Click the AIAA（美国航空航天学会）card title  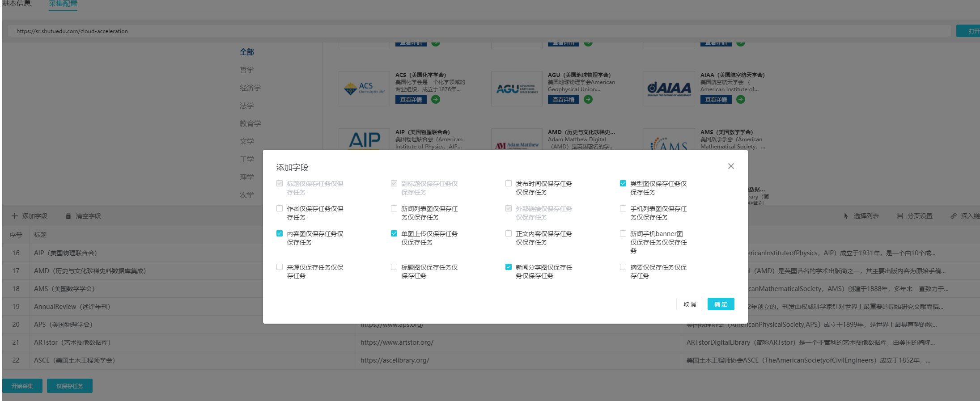[733, 75]
